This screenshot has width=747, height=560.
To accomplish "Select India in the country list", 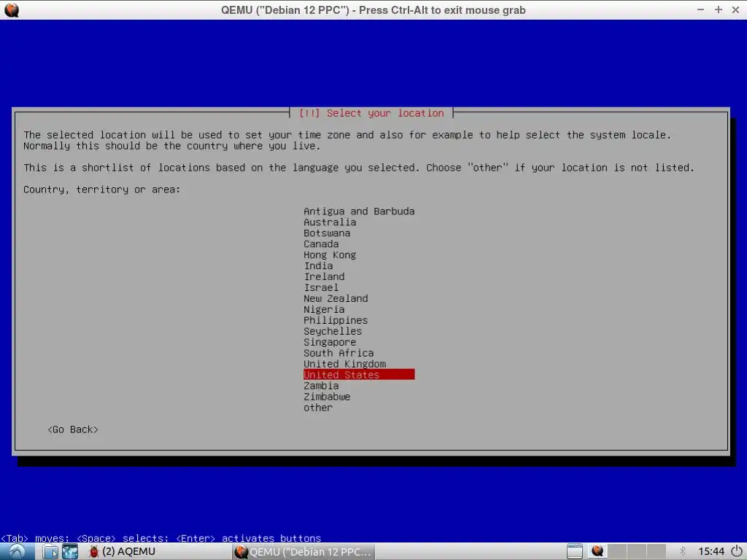I will click(318, 265).
